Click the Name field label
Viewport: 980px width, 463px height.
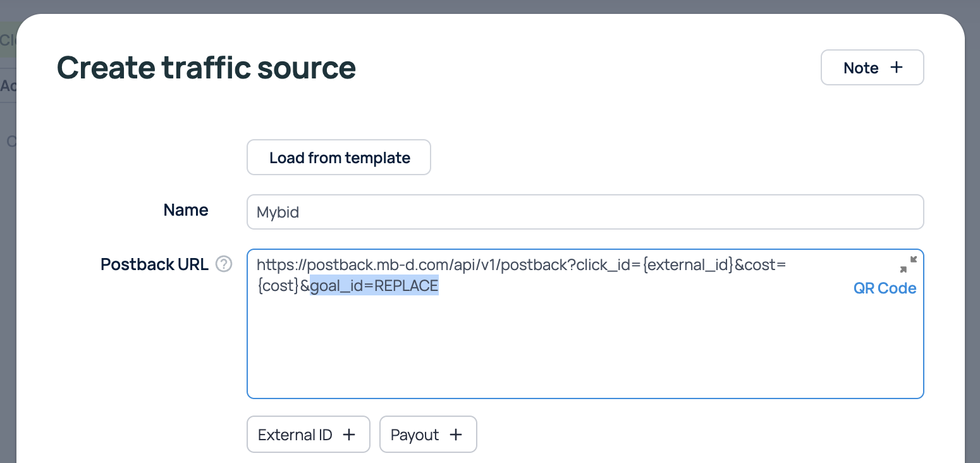tap(185, 210)
